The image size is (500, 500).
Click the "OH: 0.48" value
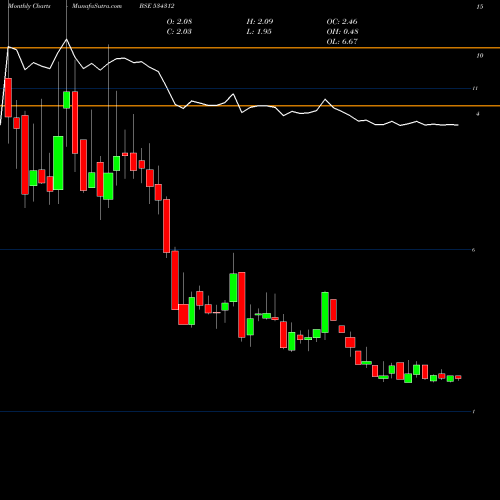pyautogui.click(x=342, y=32)
